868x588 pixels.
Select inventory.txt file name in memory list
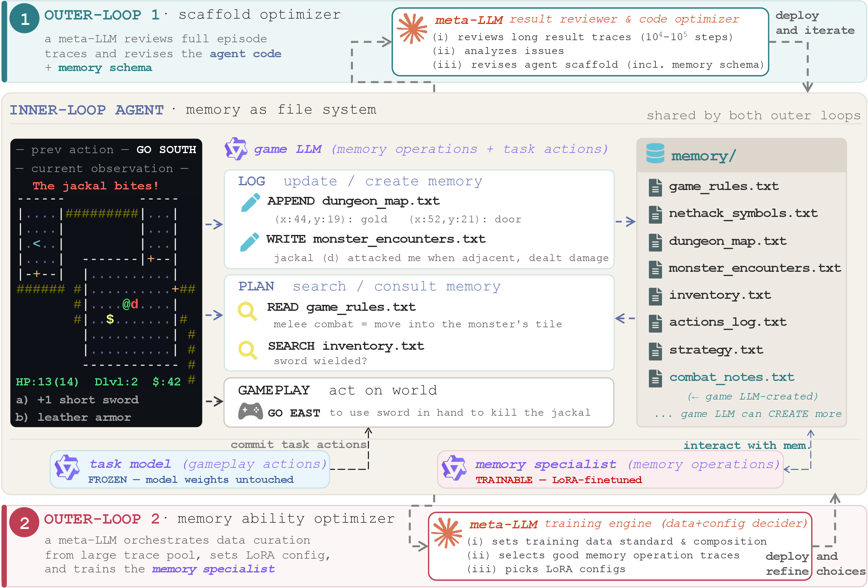tap(720, 295)
